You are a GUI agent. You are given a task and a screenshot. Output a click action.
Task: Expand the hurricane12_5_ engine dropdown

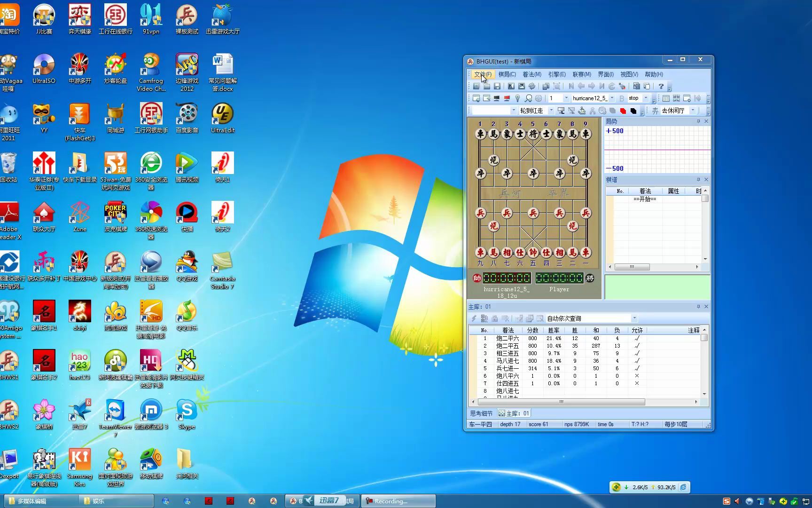[x=612, y=98]
